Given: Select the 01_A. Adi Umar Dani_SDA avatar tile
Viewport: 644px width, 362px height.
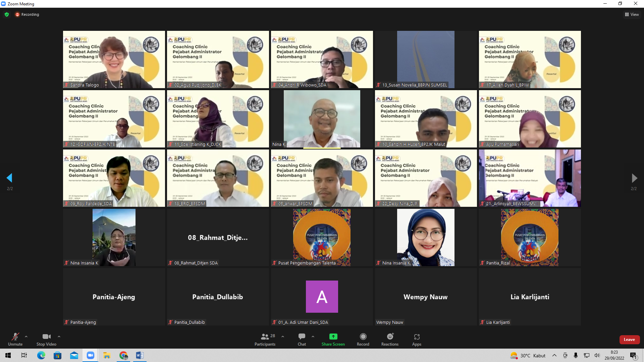Looking at the screenshot, I should [322, 297].
